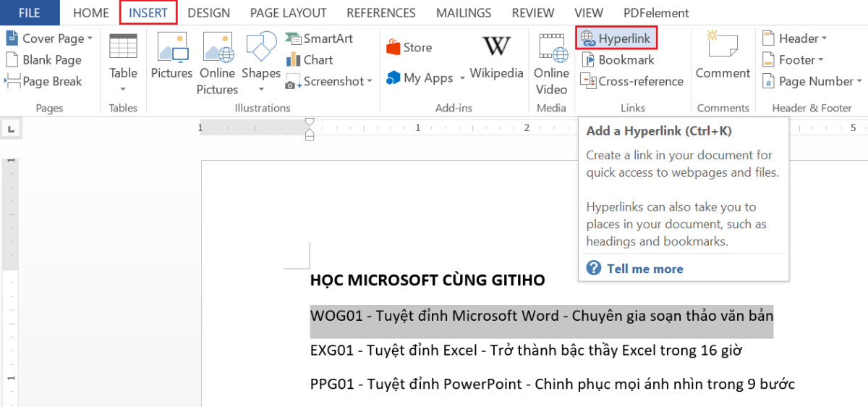Open the REVIEW tab
Screen dimensions: 868x407
pos(533,13)
